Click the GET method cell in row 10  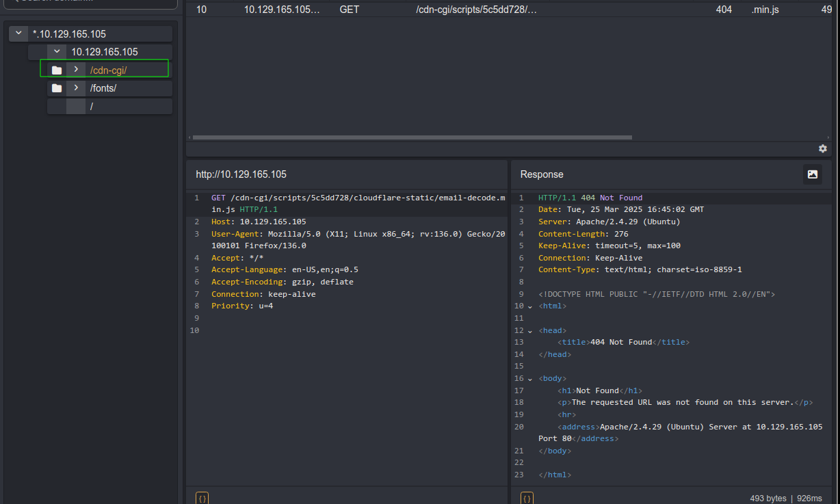point(350,10)
